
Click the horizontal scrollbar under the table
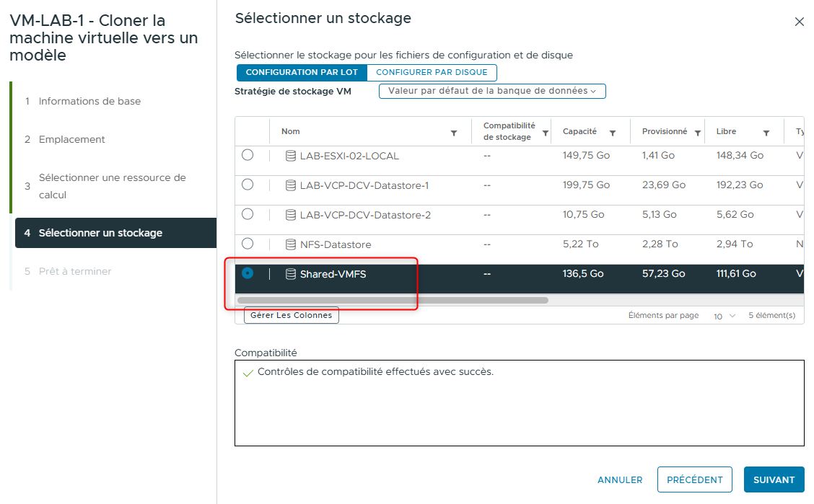coord(393,298)
